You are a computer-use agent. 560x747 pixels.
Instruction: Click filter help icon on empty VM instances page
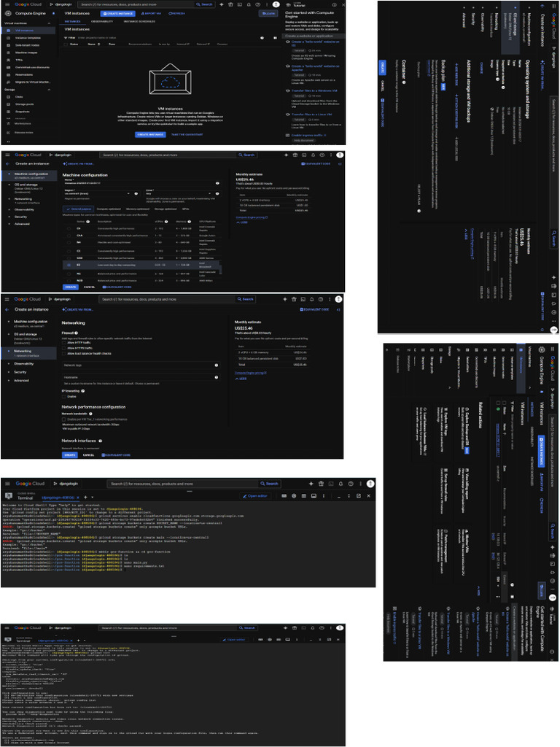[x=262, y=38]
